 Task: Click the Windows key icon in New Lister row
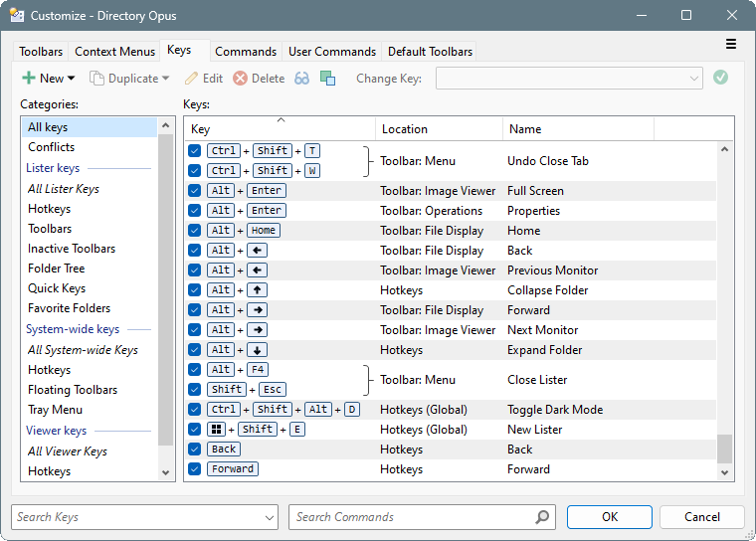[x=217, y=430]
